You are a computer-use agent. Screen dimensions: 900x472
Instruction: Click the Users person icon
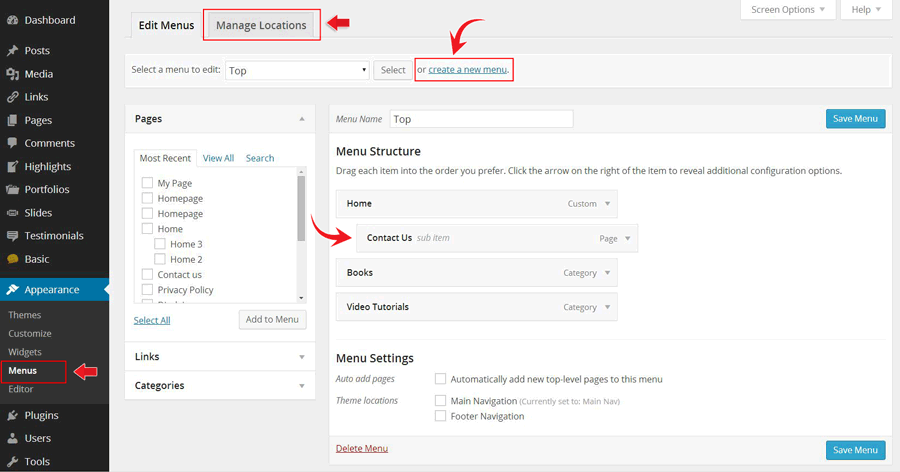tap(12, 438)
